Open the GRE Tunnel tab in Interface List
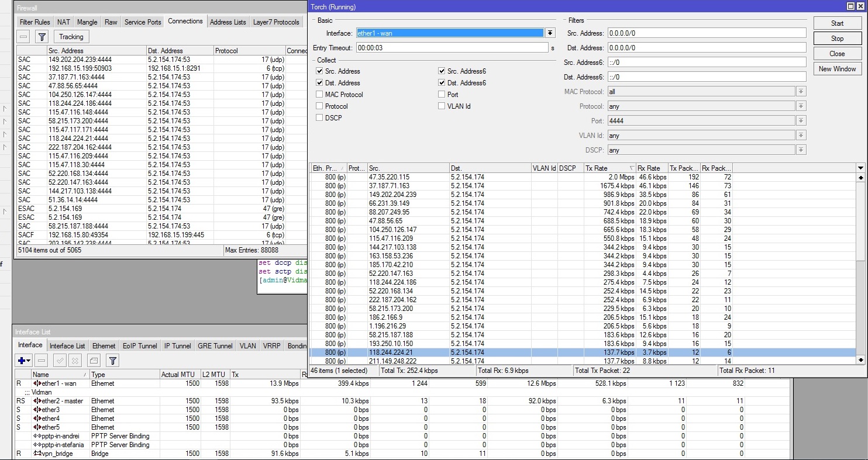Viewport: 868px width, 460px height. (x=215, y=346)
